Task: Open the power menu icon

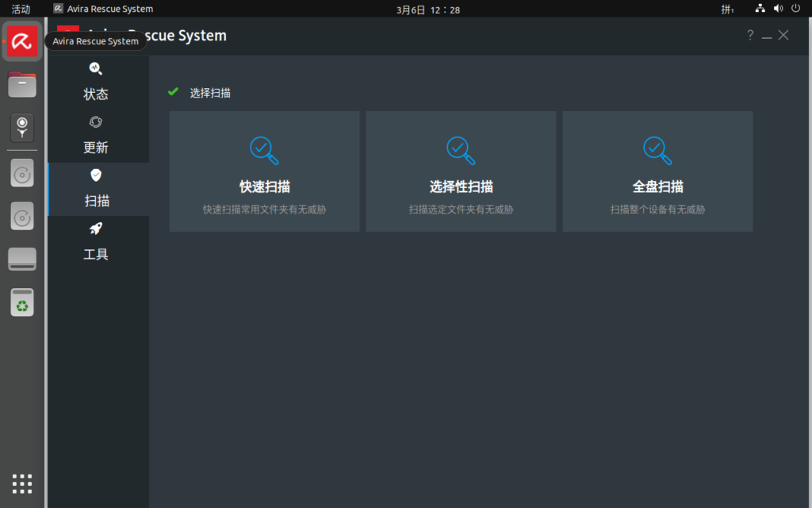Action: [796, 8]
